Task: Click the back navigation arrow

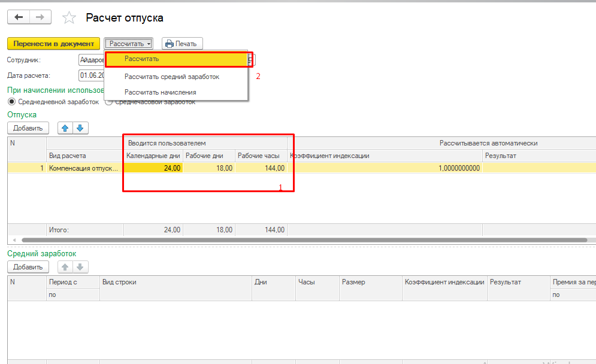Action: [18, 18]
